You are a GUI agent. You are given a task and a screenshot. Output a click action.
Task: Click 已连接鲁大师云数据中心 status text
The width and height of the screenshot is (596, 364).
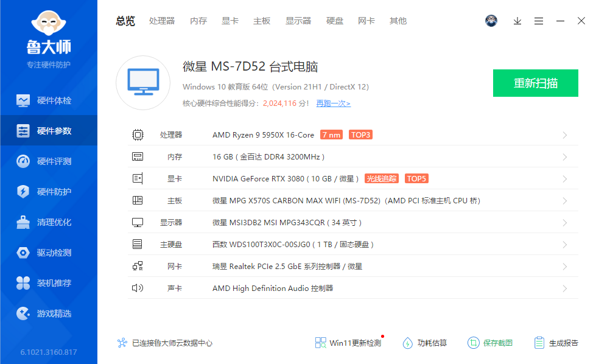pyautogui.click(x=172, y=343)
